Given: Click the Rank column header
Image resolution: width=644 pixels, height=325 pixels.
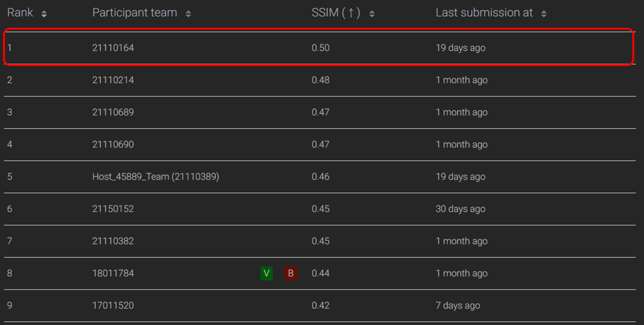Looking at the screenshot, I should click(x=20, y=13).
